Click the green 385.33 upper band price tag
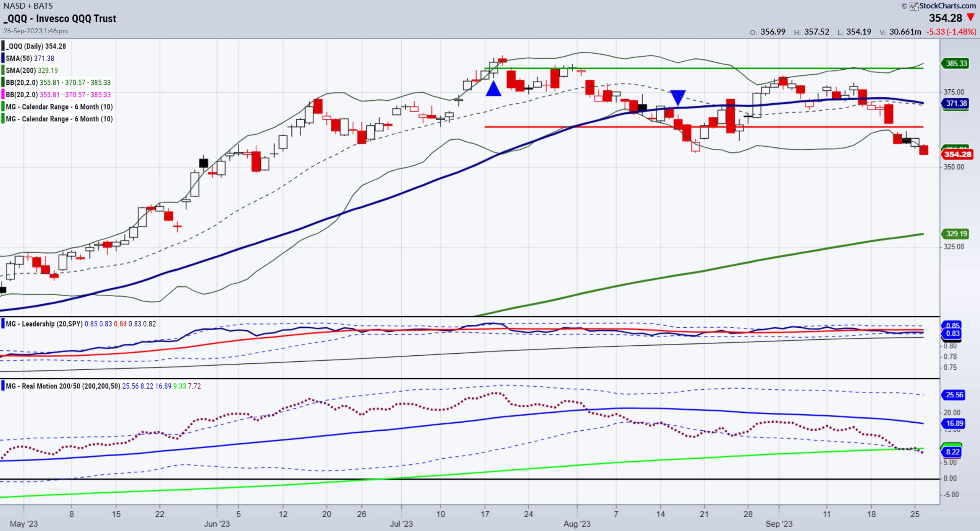The image size is (980, 531). pyautogui.click(x=956, y=63)
